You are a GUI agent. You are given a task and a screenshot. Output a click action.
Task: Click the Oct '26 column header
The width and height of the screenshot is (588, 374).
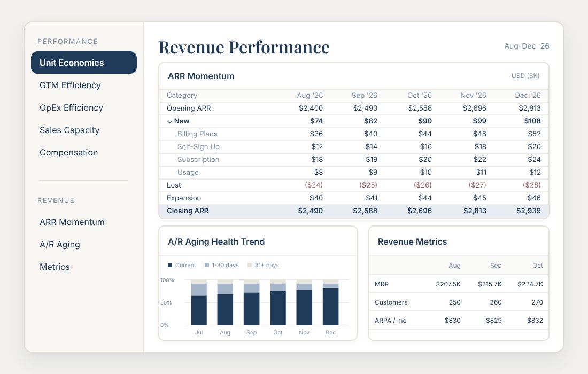[x=420, y=95]
